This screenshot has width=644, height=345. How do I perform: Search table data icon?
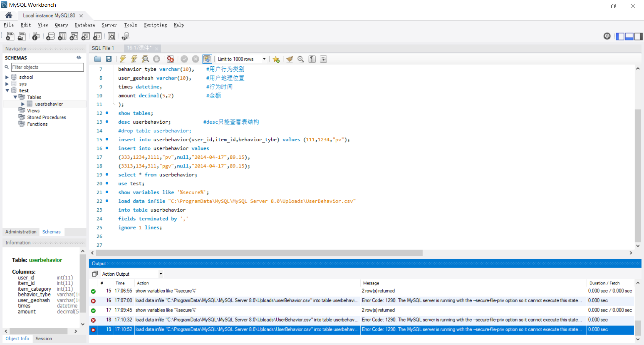pos(111,36)
